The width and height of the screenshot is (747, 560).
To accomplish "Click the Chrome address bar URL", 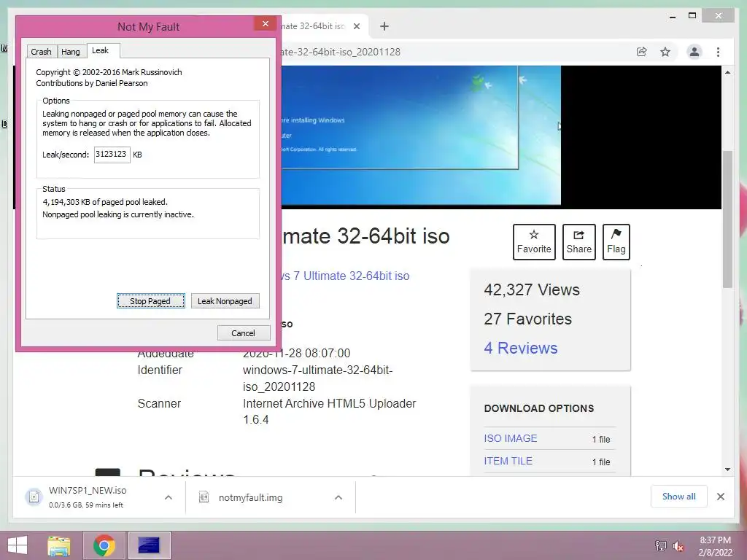I will coord(341,52).
